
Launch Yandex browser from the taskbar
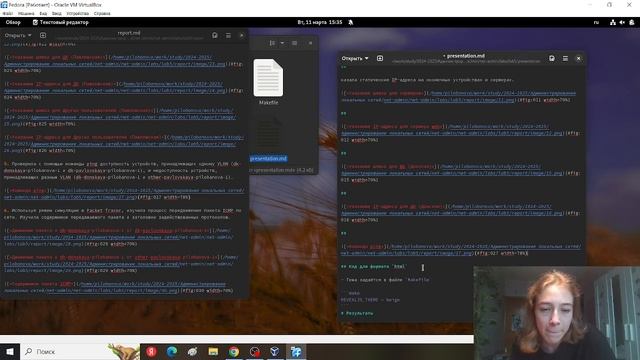[151, 351]
